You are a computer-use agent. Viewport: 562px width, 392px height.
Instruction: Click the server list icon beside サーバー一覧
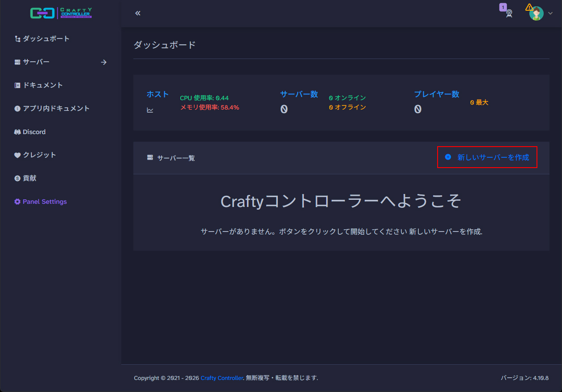pos(150,157)
